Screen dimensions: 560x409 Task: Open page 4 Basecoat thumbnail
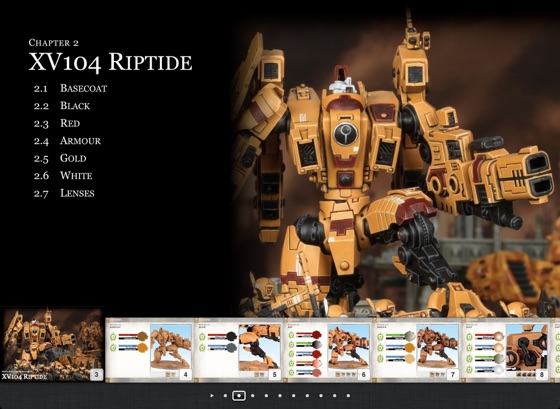click(x=150, y=349)
